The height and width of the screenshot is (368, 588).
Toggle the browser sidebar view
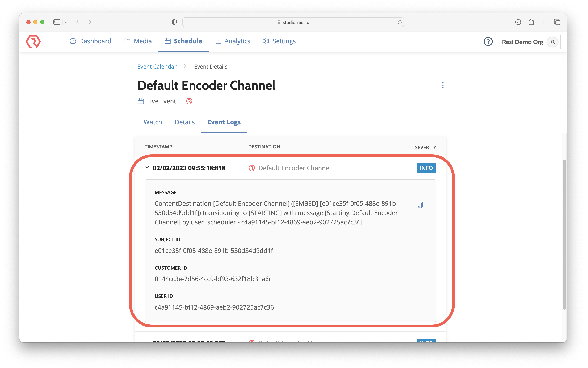click(57, 22)
